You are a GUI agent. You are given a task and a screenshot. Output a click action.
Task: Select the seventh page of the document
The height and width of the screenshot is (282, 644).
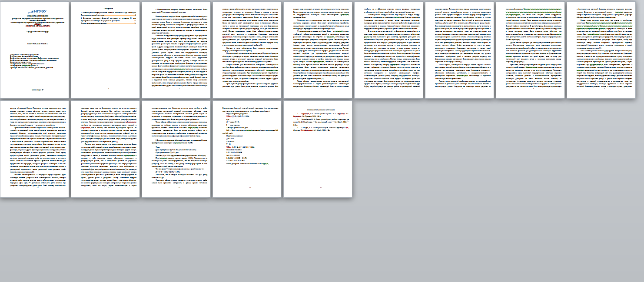coord(459,50)
